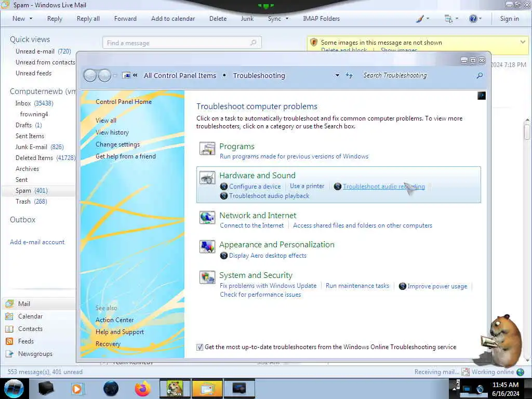Open Appearance and Personalization category icon

[x=207, y=247]
